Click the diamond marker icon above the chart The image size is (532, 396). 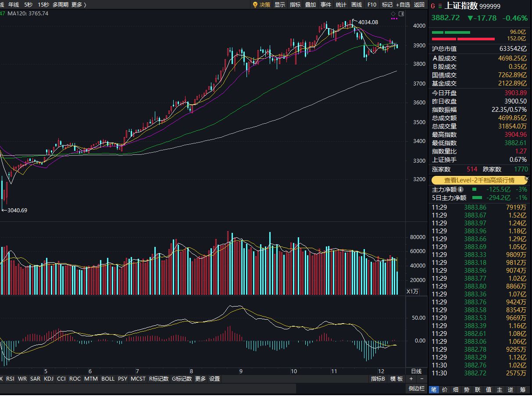(393, 14)
